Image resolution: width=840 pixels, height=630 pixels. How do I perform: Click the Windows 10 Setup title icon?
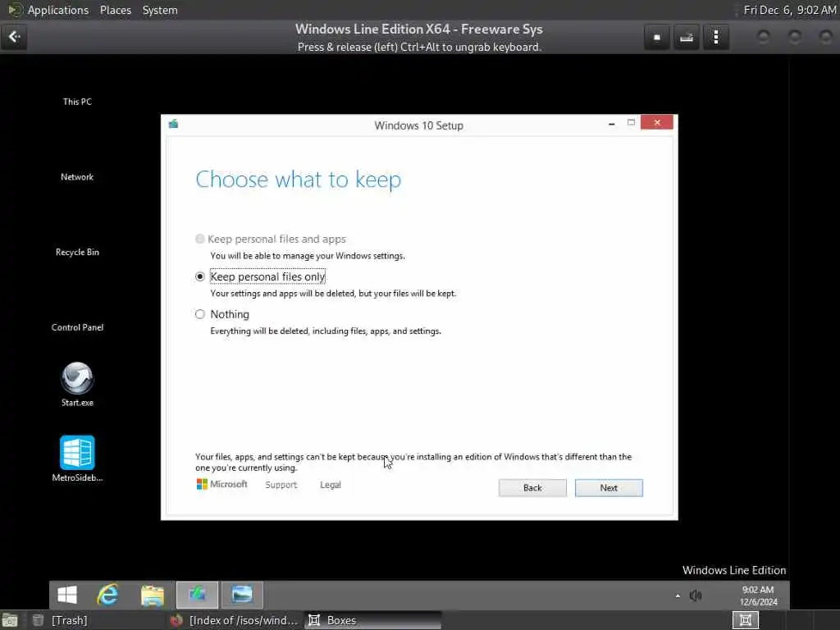click(x=173, y=125)
